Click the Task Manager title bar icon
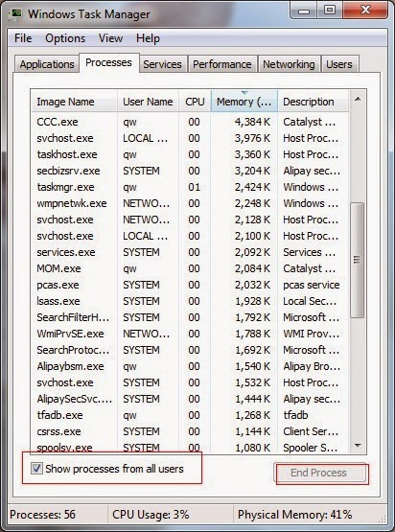 (16, 14)
